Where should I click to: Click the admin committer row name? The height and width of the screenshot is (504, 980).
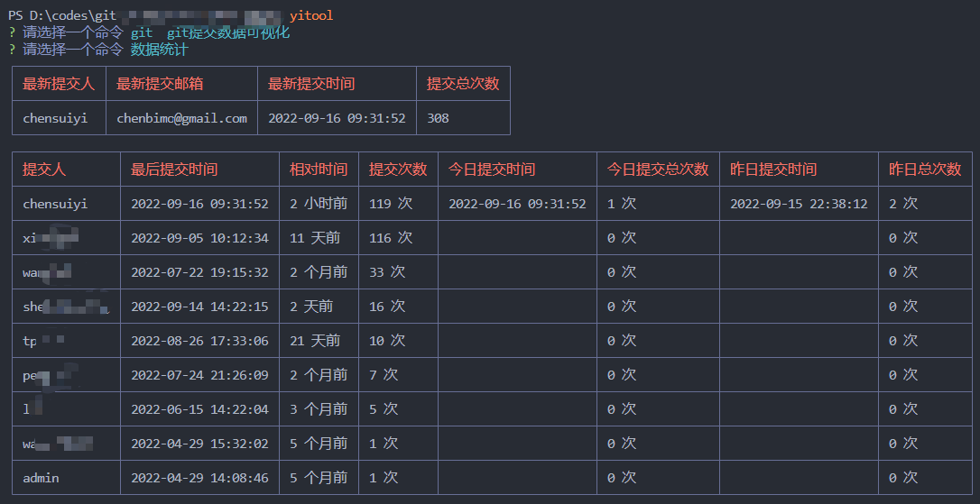point(41,478)
